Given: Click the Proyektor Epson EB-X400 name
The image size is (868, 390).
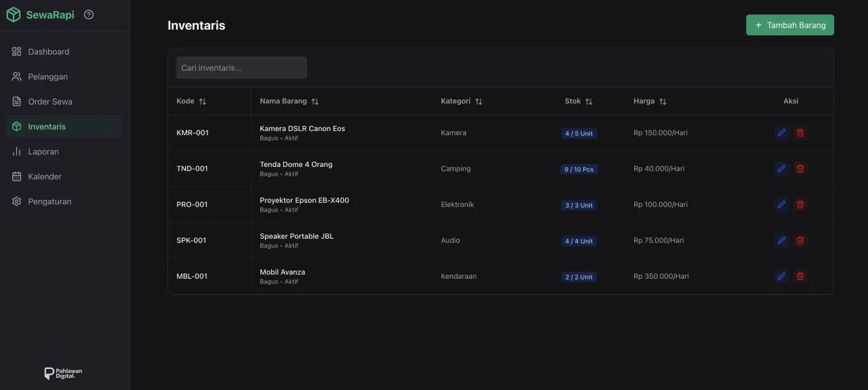Looking at the screenshot, I should (x=304, y=200).
